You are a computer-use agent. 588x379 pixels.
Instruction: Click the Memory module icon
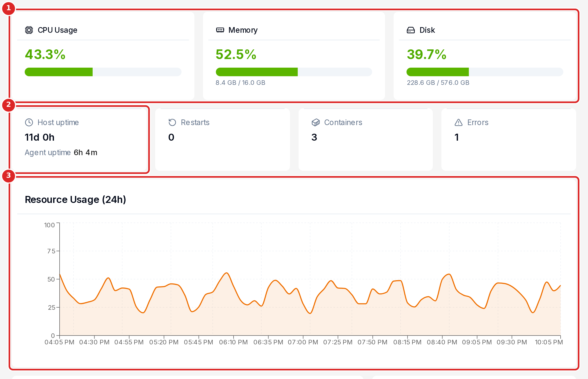coord(220,30)
